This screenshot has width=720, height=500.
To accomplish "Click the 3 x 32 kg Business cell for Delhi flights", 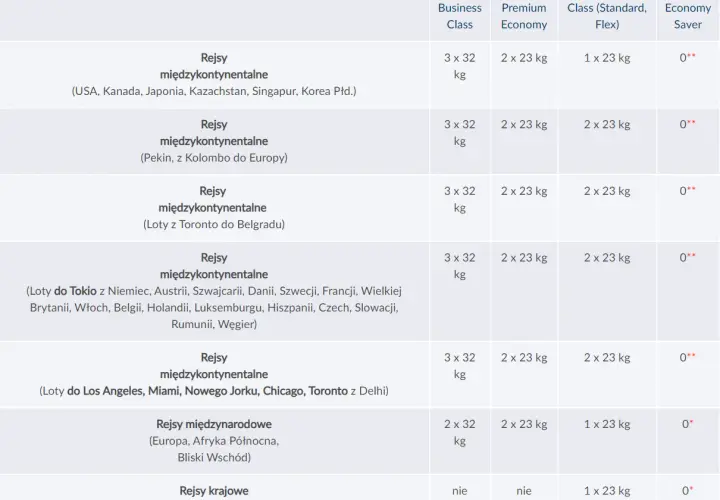I will tap(460, 366).
